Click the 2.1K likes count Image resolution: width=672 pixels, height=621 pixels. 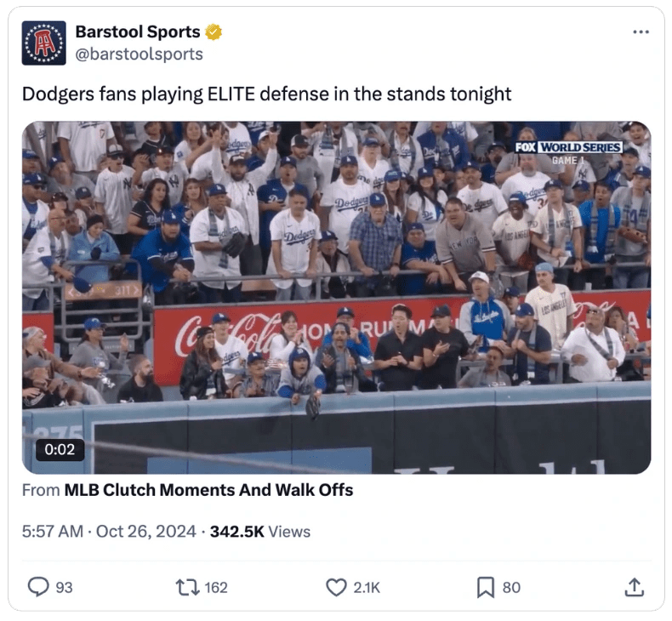[x=367, y=587]
